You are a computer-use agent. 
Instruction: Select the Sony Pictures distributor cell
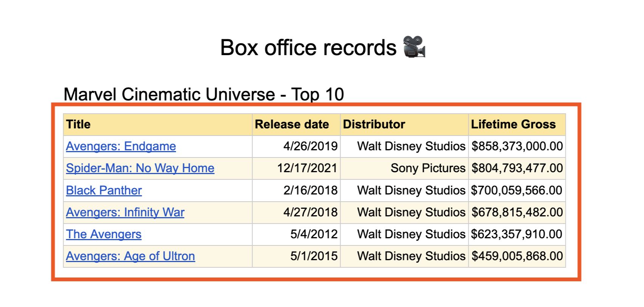tap(404, 168)
